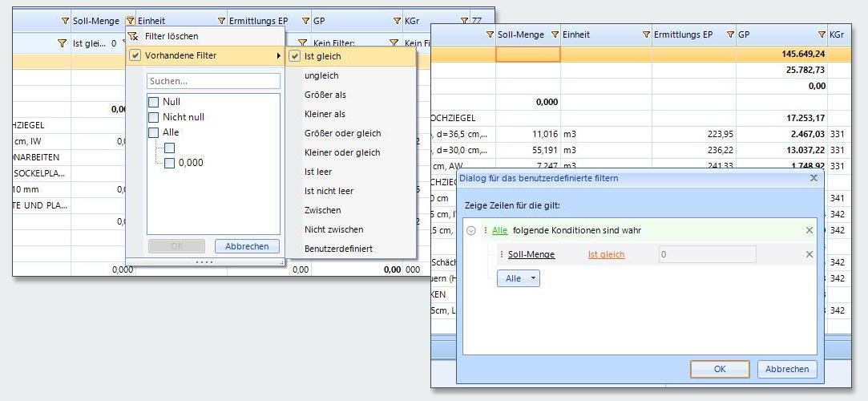Remove the Soll-Menge condition row with X
The width and height of the screenshot is (868, 401).
point(809,255)
